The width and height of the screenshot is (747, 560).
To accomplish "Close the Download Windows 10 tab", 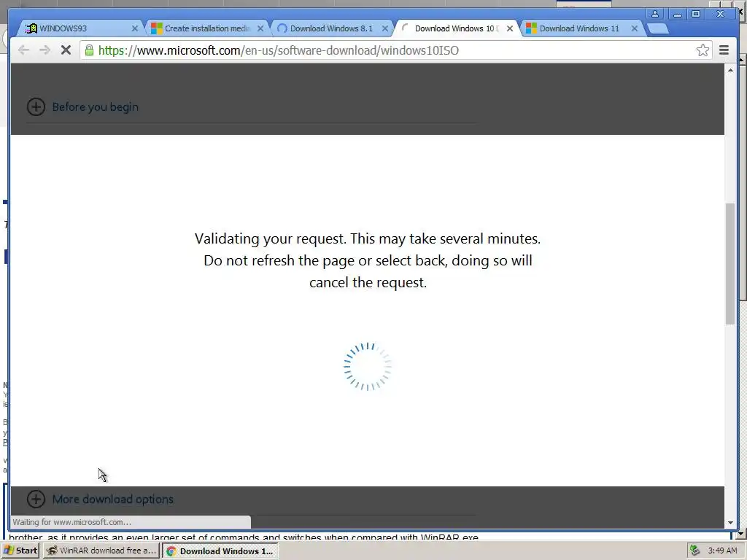I will 510,28.
